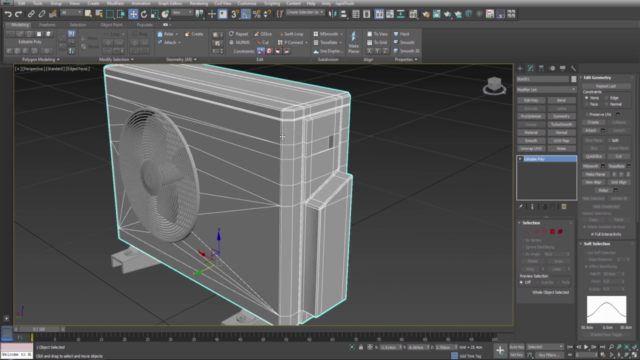Open the Create command panel tab
Viewport: 640px width, 360px height.
[520, 68]
